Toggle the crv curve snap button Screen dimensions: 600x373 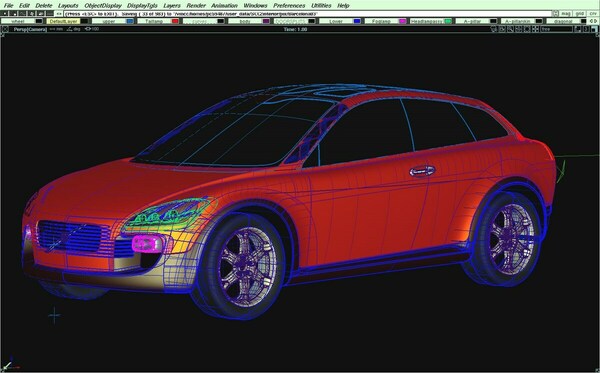593,13
